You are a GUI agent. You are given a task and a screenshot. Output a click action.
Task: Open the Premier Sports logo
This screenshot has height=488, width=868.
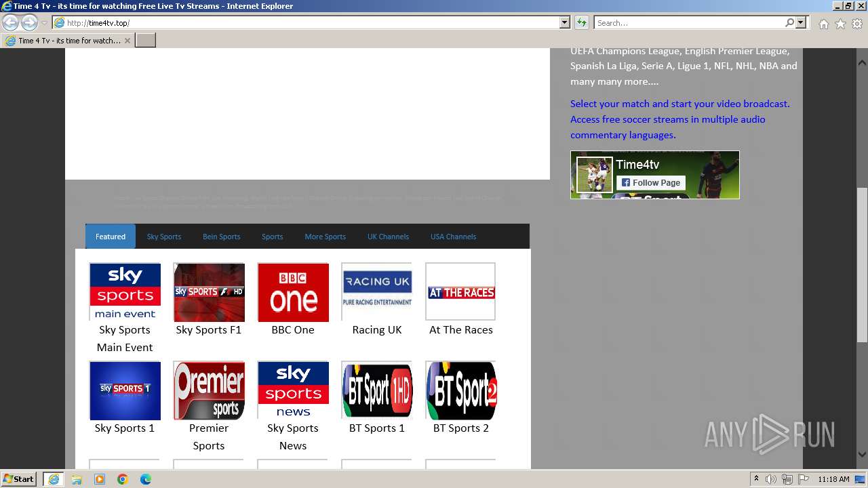209,390
